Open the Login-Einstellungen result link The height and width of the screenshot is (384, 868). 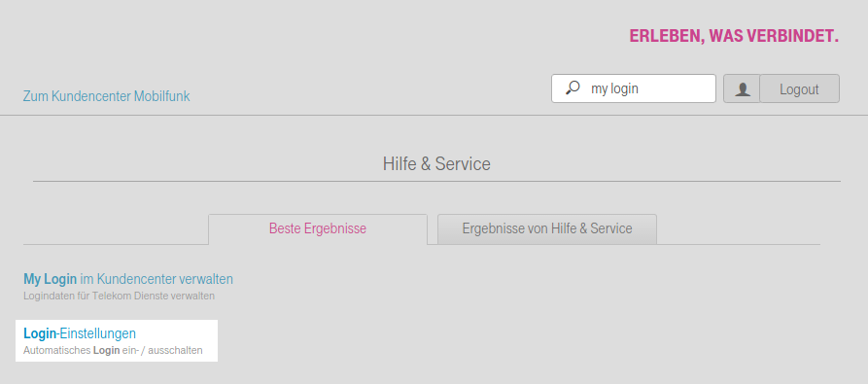80,333
